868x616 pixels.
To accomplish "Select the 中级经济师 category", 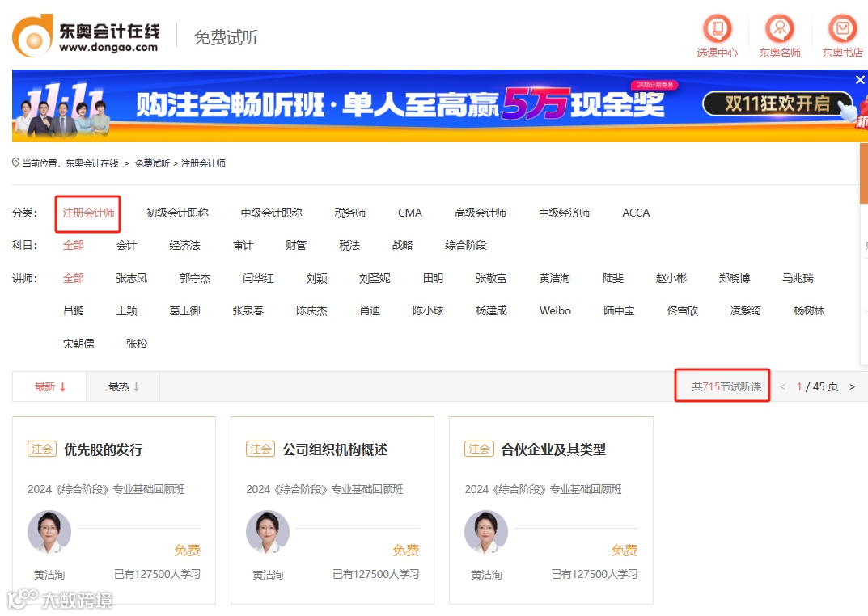I will 564,213.
